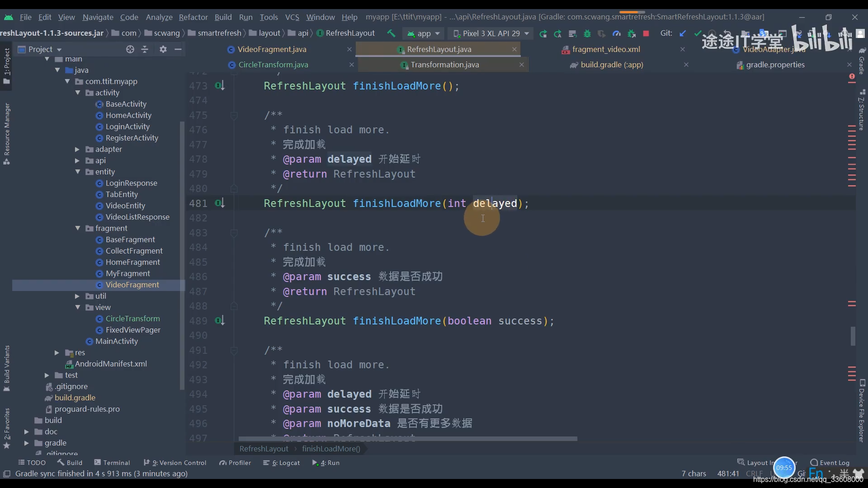Screen dimensions: 868x488
Task: Click the locate file target icon in Project panel
Action: coord(130,49)
